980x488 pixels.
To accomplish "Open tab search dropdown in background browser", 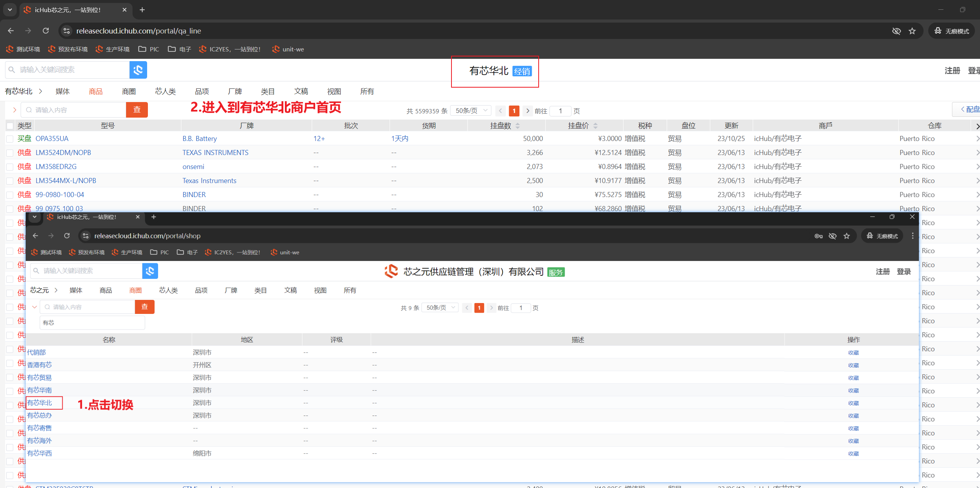I will [x=10, y=10].
